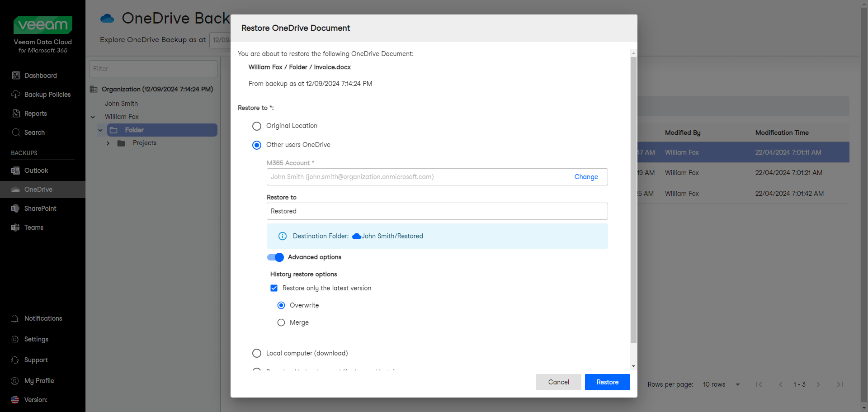
Task: Choose Local computer (download) option
Action: click(257, 353)
